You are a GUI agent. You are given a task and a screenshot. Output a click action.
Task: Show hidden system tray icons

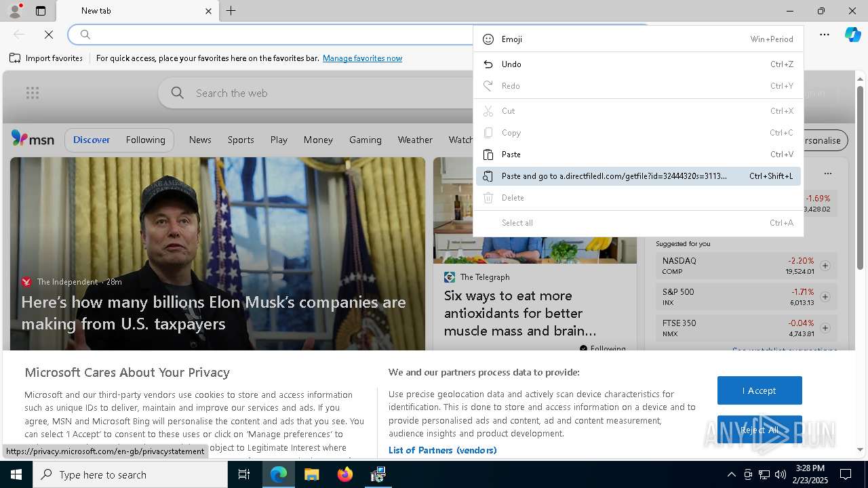click(731, 474)
